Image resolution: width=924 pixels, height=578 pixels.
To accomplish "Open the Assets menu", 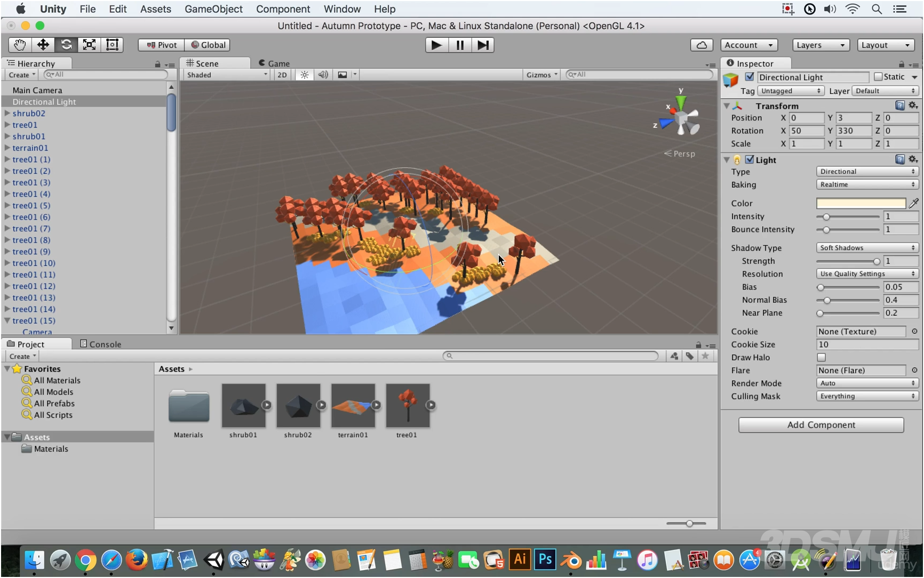I will tap(156, 9).
